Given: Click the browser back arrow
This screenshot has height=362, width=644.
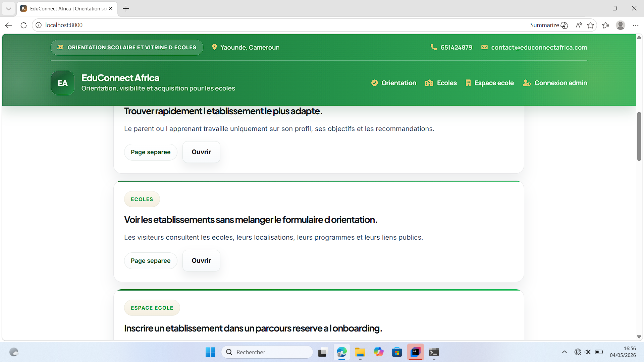Looking at the screenshot, I should pos(8,25).
